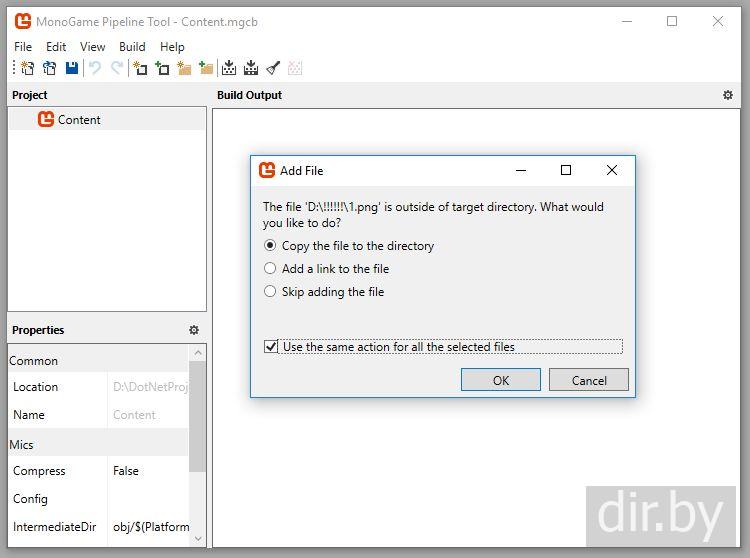Click the Add Existing Item toolbar icon
Image resolution: width=750 pixels, height=558 pixels.
pyautogui.click(x=162, y=68)
